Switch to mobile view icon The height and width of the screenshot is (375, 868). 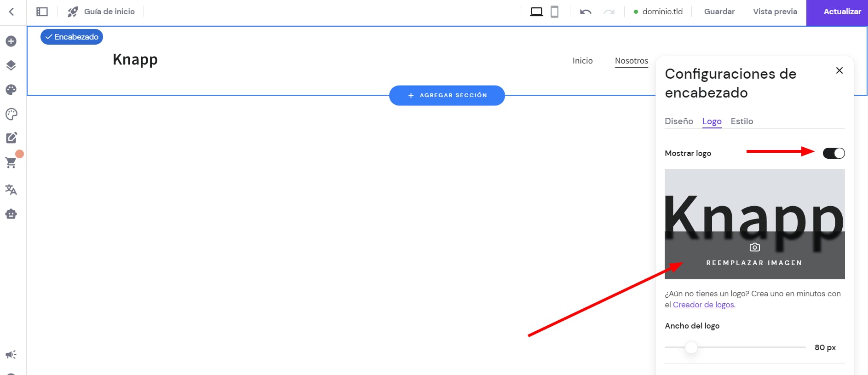coord(554,12)
